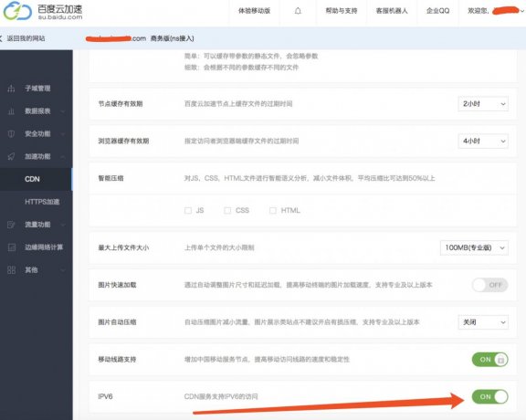Open 企业QQ link
The width and height of the screenshot is (526, 420).
pos(437,11)
